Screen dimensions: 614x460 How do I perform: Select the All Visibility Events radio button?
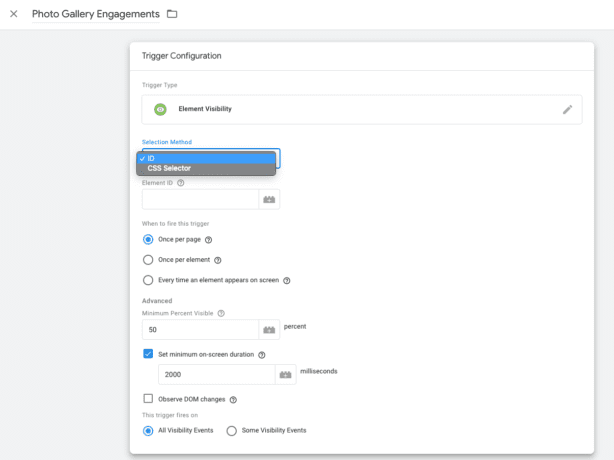pyautogui.click(x=148, y=431)
